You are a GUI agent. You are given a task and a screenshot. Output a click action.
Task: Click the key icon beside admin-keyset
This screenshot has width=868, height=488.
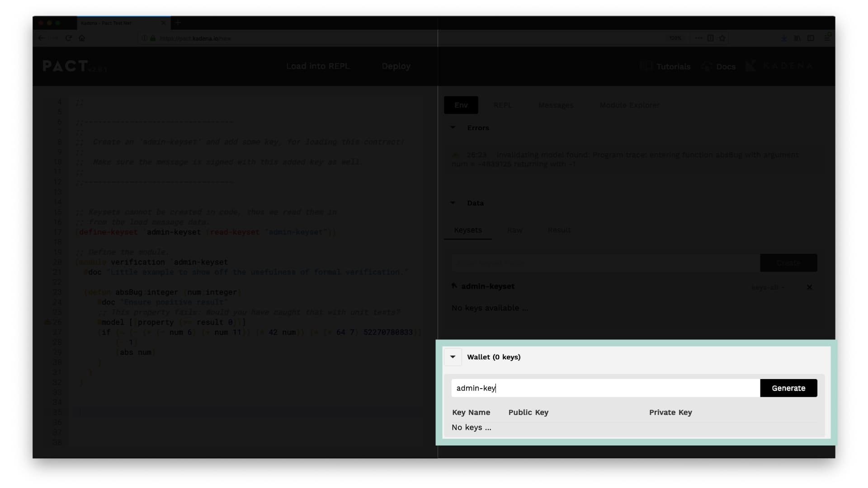[454, 286]
